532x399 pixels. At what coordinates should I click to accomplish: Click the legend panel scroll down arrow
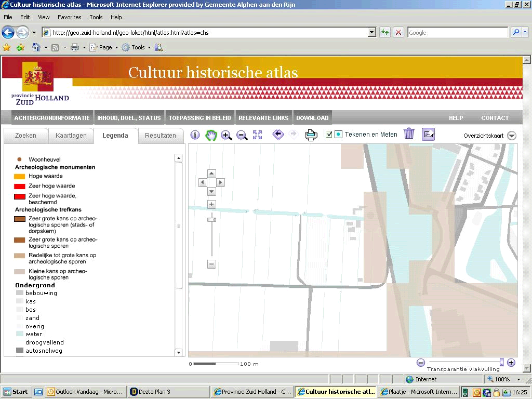(179, 352)
